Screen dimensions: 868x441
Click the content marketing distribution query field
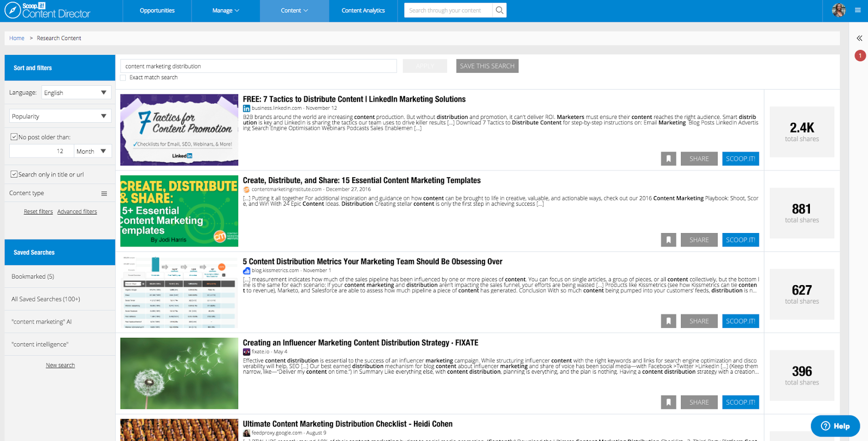click(x=259, y=66)
